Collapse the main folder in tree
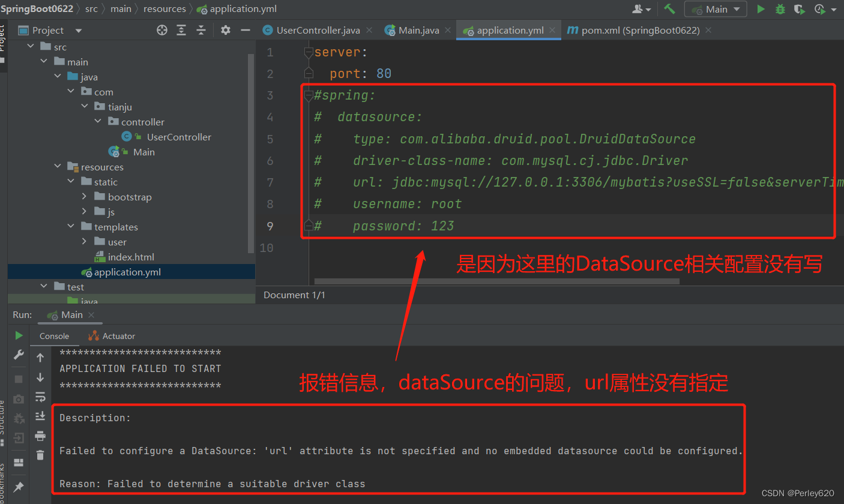The image size is (844, 504). tap(44, 62)
